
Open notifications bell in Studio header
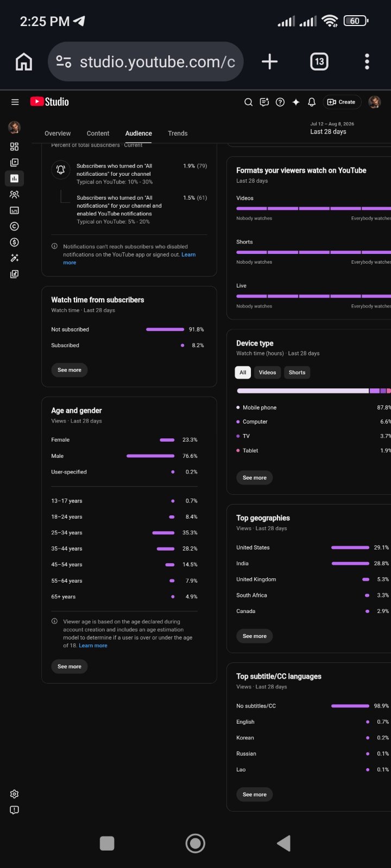tap(312, 102)
